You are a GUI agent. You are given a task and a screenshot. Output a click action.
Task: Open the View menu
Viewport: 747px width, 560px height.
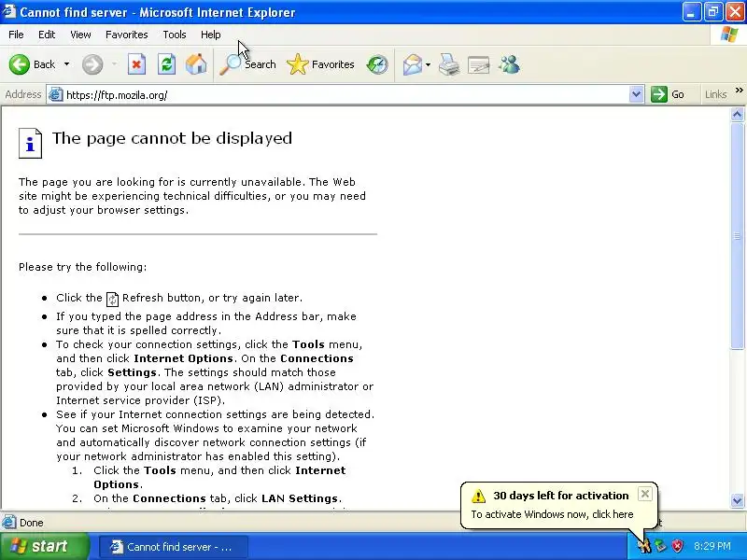tap(80, 35)
